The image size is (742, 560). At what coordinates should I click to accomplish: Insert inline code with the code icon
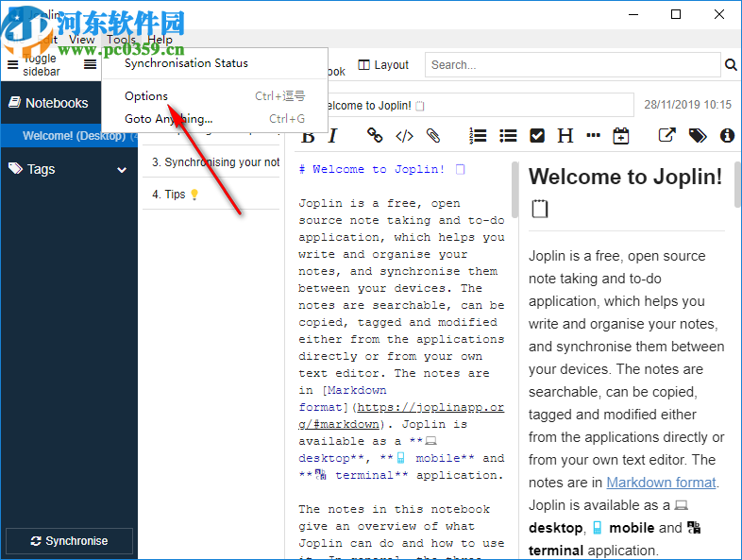(404, 136)
